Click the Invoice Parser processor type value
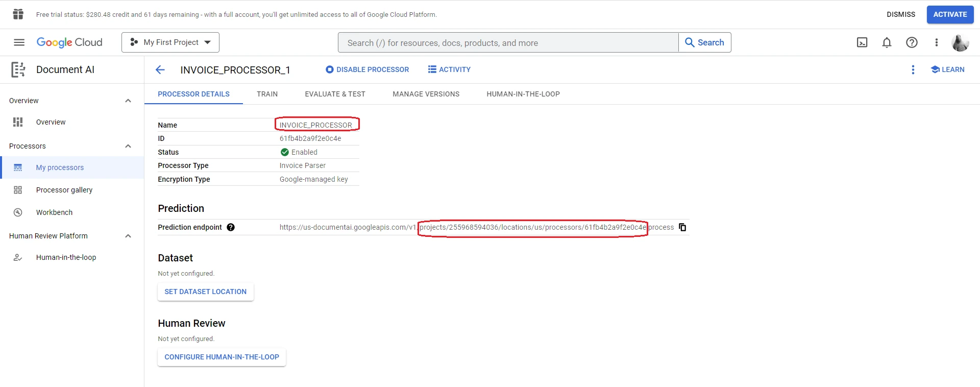The width and height of the screenshot is (980, 387). tap(303, 165)
